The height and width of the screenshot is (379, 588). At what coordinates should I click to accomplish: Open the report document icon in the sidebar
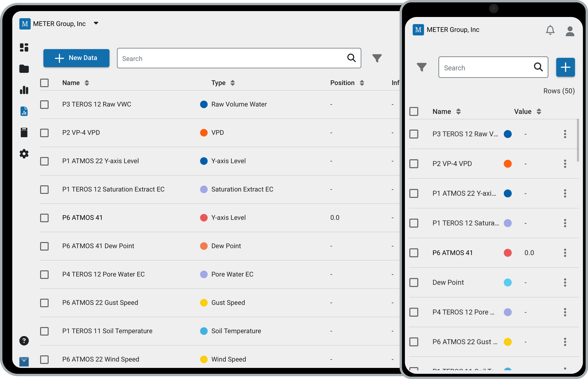24,111
